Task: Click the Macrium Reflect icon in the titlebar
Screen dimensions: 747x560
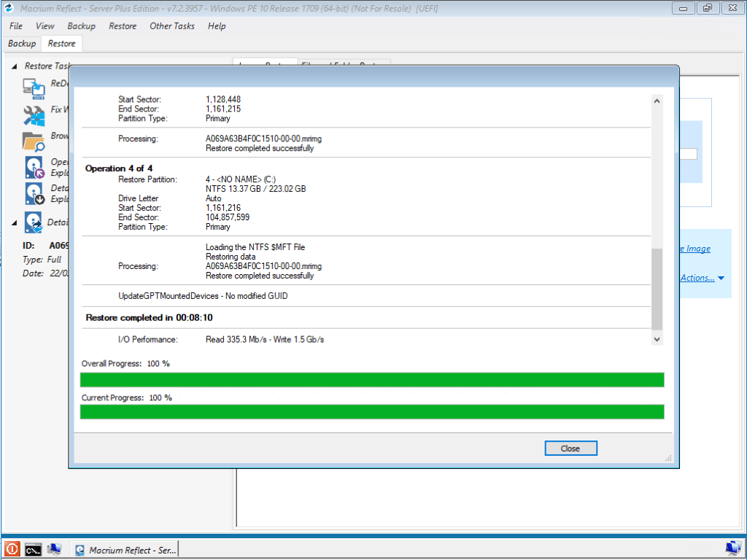Action: click(x=7, y=8)
